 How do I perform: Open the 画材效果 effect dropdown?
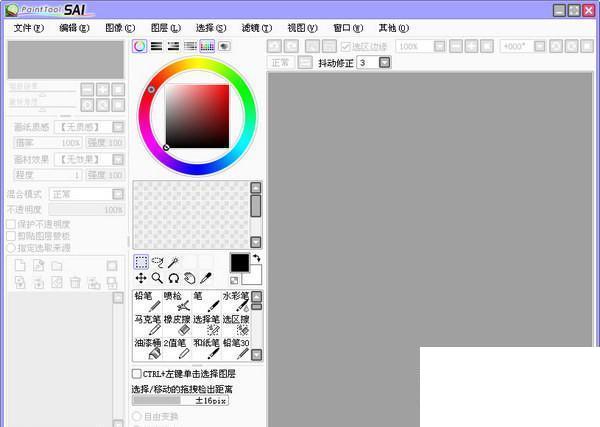(x=118, y=159)
